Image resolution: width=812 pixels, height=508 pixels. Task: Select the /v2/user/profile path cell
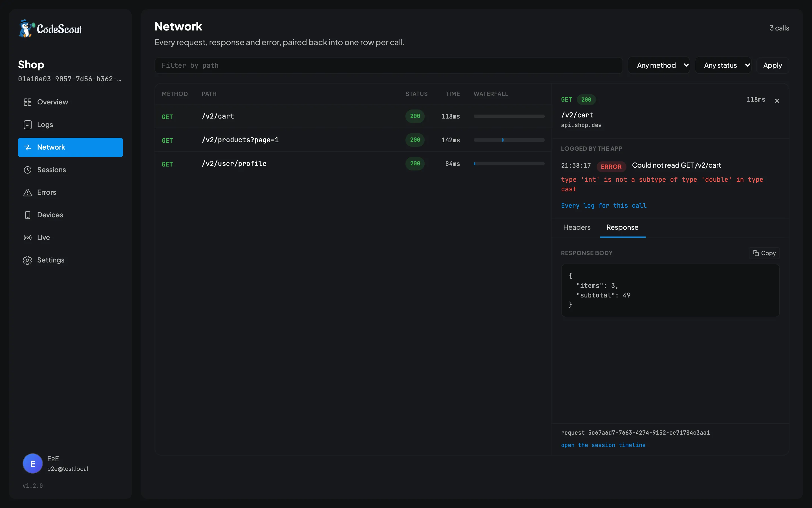234,164
